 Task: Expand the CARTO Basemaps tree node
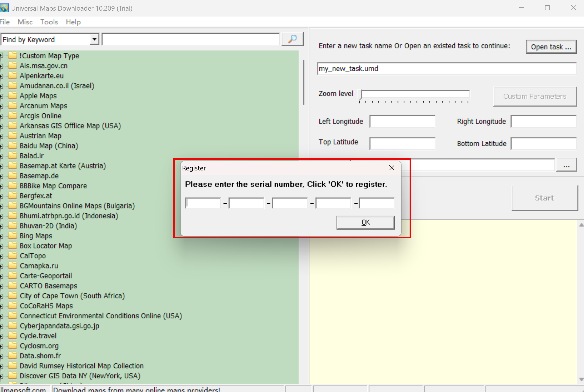click(x=1, y=286)
